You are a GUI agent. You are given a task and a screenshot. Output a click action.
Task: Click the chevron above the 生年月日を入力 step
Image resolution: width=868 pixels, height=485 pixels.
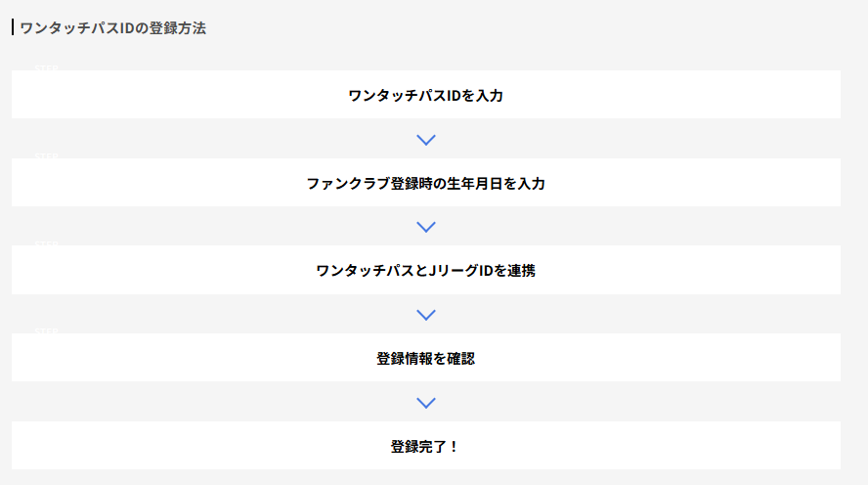425,140
